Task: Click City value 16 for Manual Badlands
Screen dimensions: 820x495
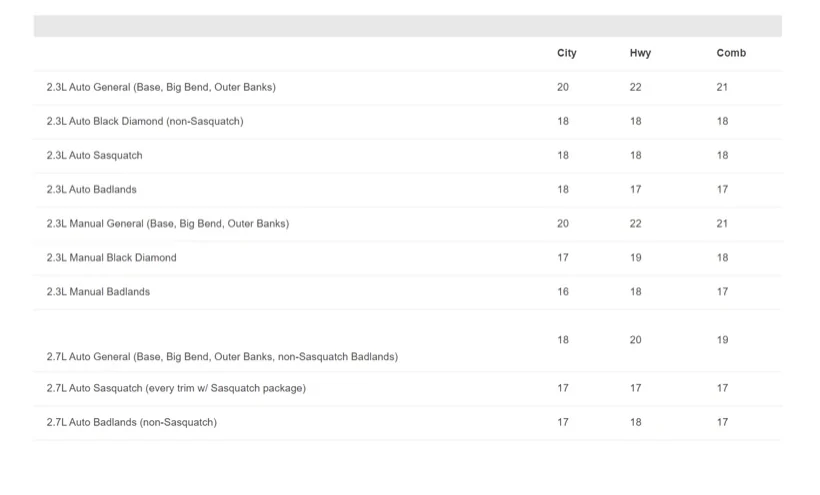Action: (563, 292)
